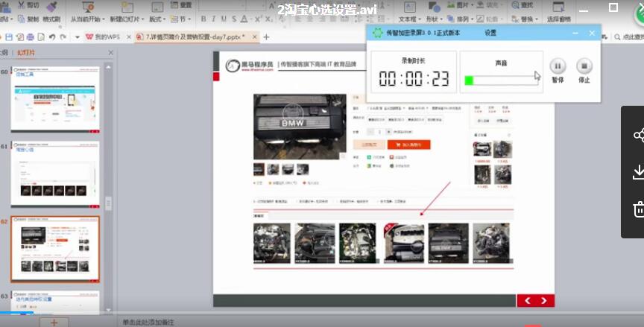Click the recorder sound volume bar
644x327 pixels.
(500, 80)
